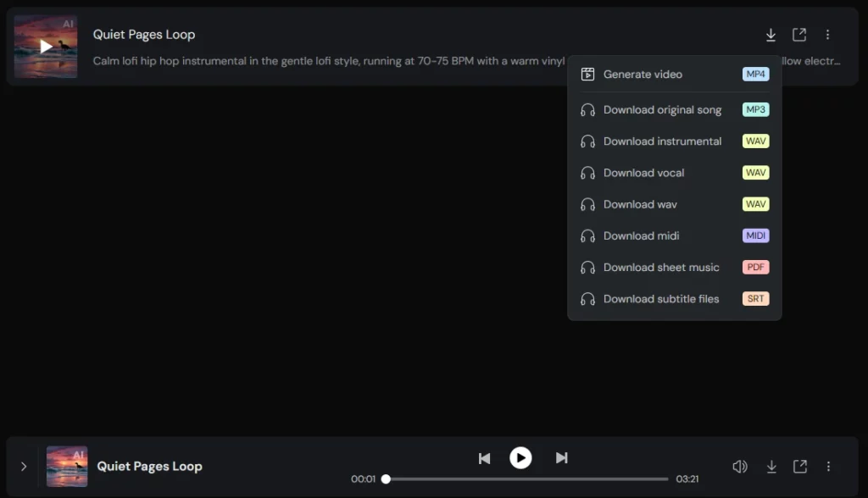Click the Quiet Pages Loop thumbnail in the player

pos(66,466)
